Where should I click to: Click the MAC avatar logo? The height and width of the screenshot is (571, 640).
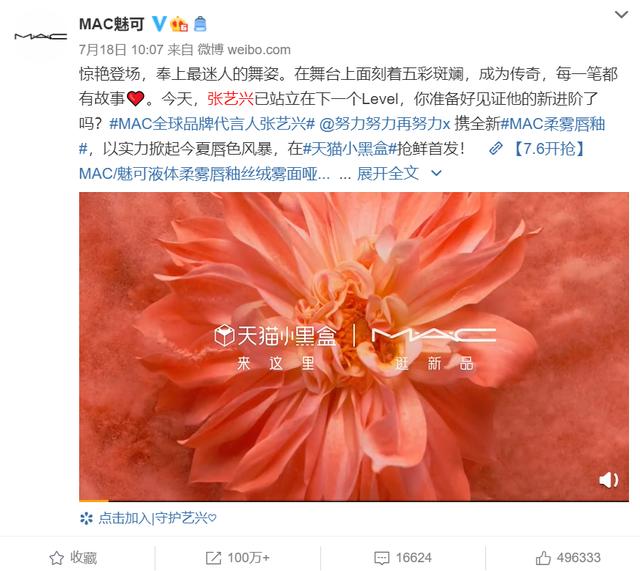tap(40, 36)
